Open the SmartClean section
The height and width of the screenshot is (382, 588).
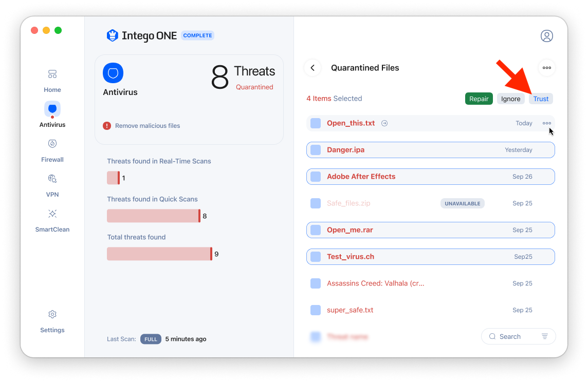52,221
